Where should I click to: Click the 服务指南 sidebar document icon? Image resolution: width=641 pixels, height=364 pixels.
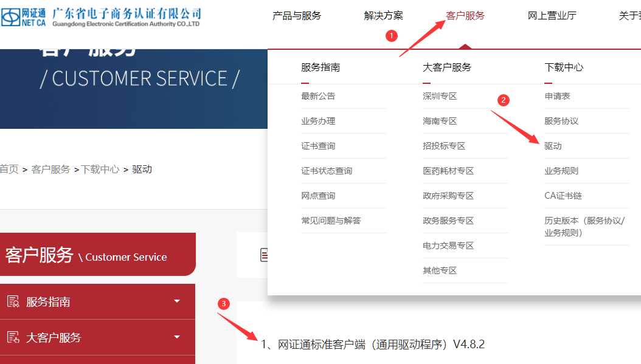point(13,301)
